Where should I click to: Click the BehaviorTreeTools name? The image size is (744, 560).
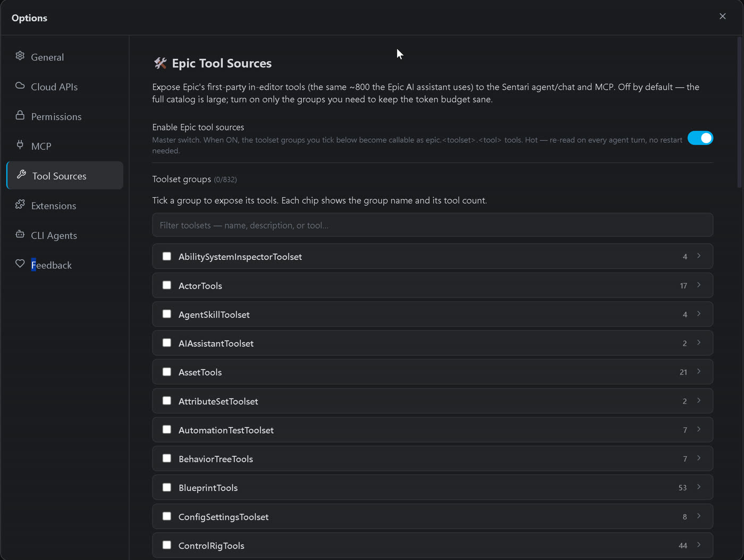point(216,459)
